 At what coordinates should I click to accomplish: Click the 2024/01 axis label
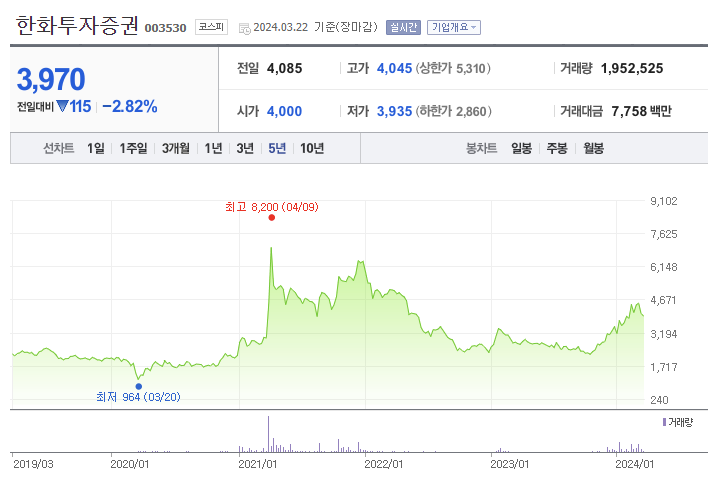click(635, 464)
